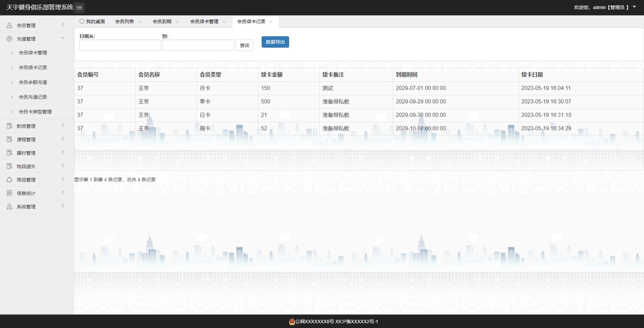Toggle the sidebar hamburger menu button

pos(79,8)
